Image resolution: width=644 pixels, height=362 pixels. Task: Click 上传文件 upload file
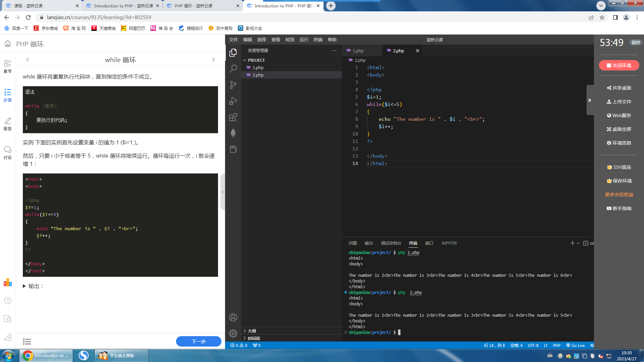tap(619, 102)
